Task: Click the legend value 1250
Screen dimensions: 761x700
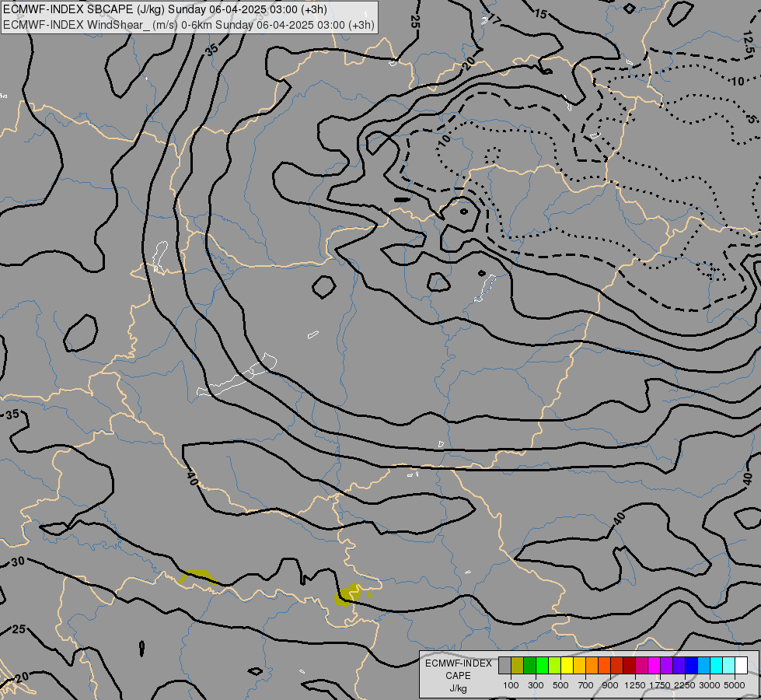Action: point(635,685)
